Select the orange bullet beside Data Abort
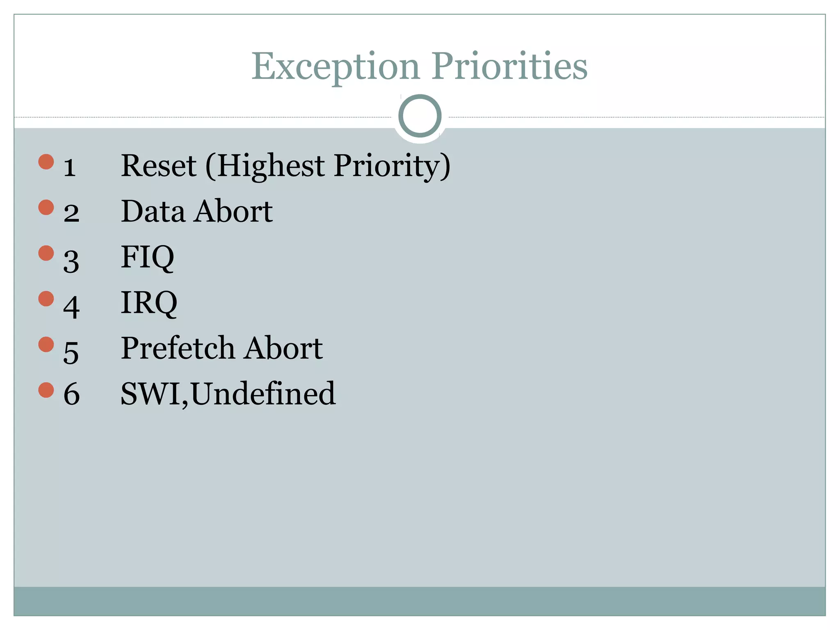The image size is (840, 630). click(46, 207)
